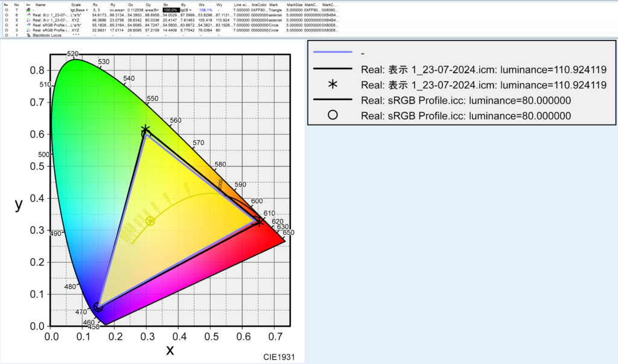This screenshot has height=364, width=618.
Task: Click the 32.9931 Rx cell
Action: coord(100,30)
